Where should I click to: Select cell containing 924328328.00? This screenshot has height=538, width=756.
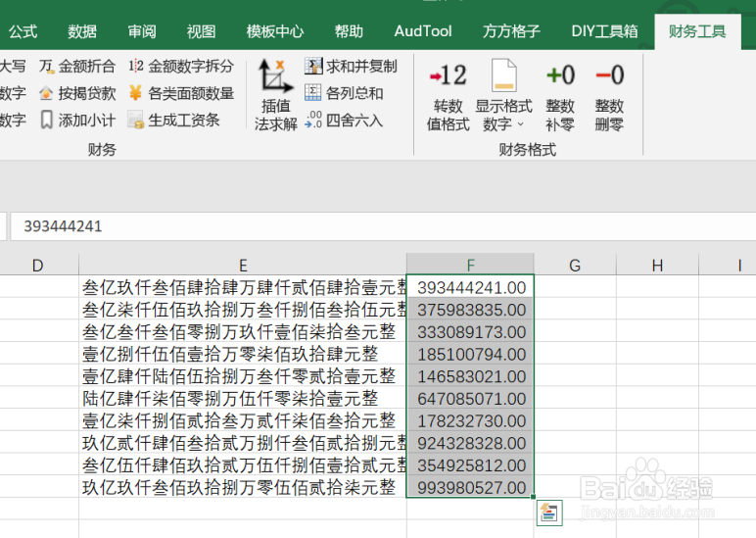point(471,443)
